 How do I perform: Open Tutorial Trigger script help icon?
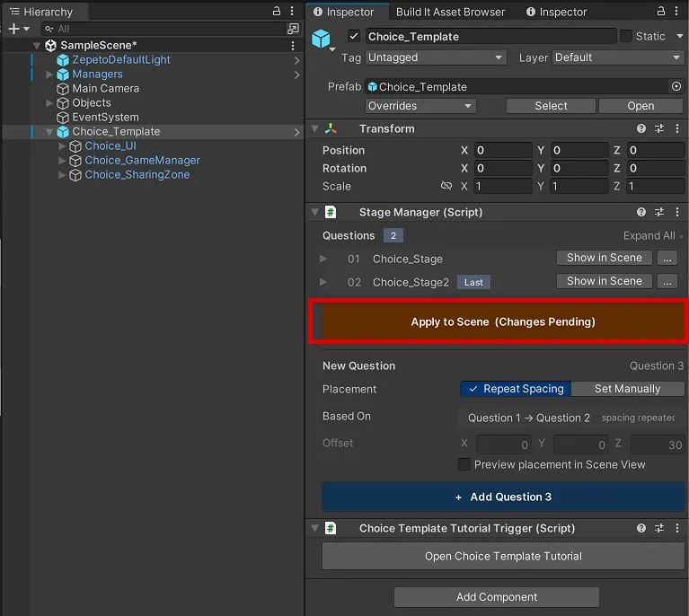(641, 528)
